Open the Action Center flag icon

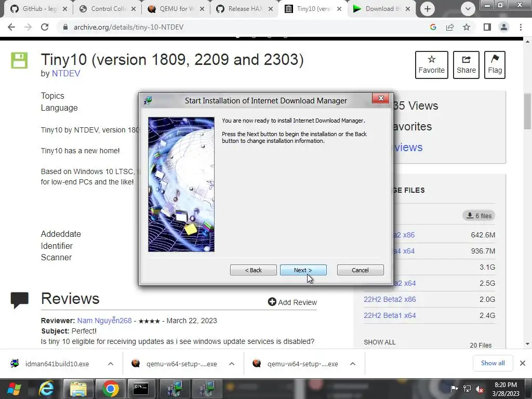pos(454,389)
